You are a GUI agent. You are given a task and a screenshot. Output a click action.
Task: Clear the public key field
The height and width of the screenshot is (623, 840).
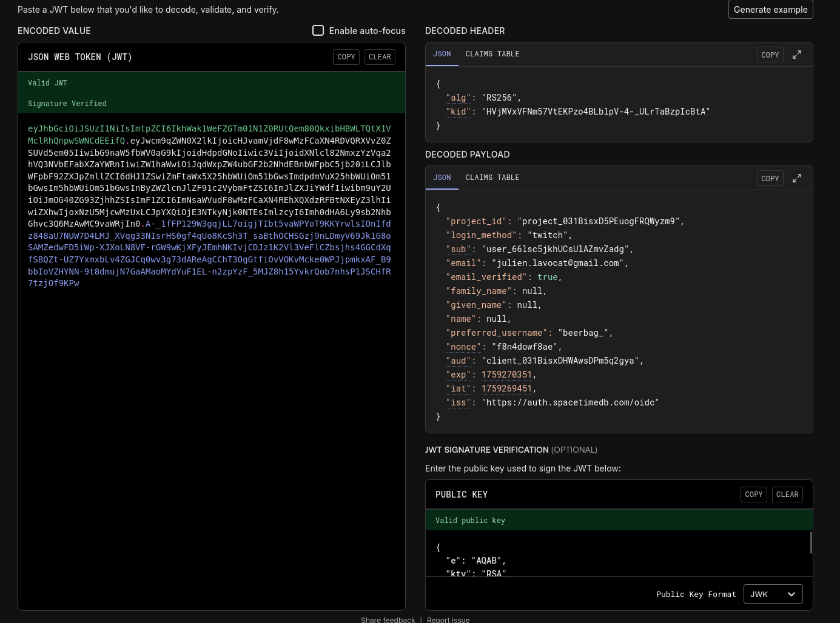pyautogui.click(x=787, y=495)
